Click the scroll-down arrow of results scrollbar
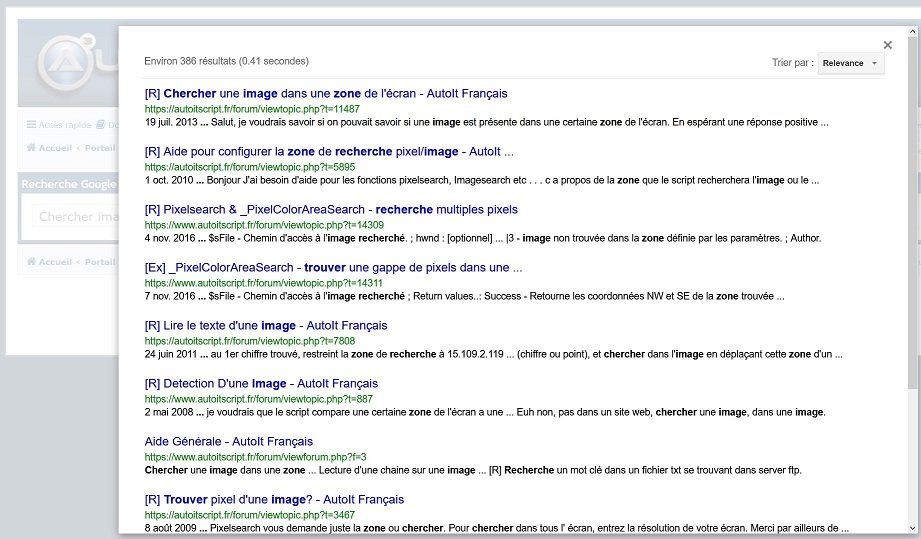The height and width of the screenshot is (539, 921). pos(911,527)
